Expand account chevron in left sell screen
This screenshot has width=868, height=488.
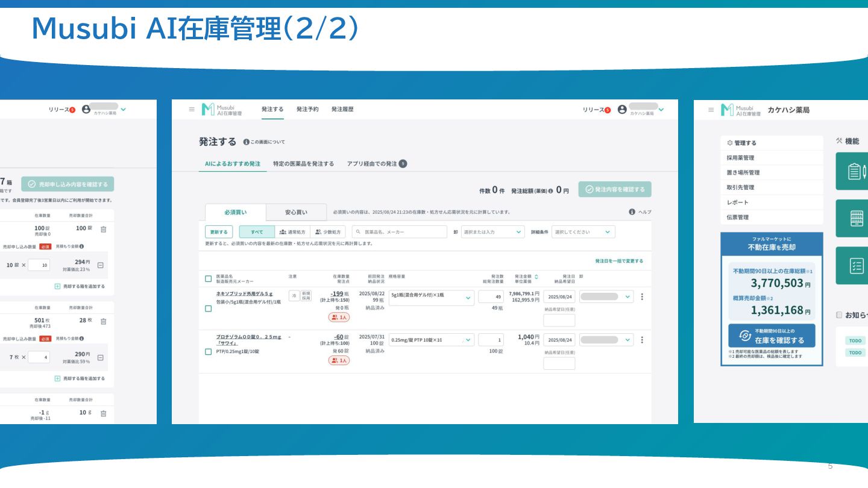pos(123,110)
